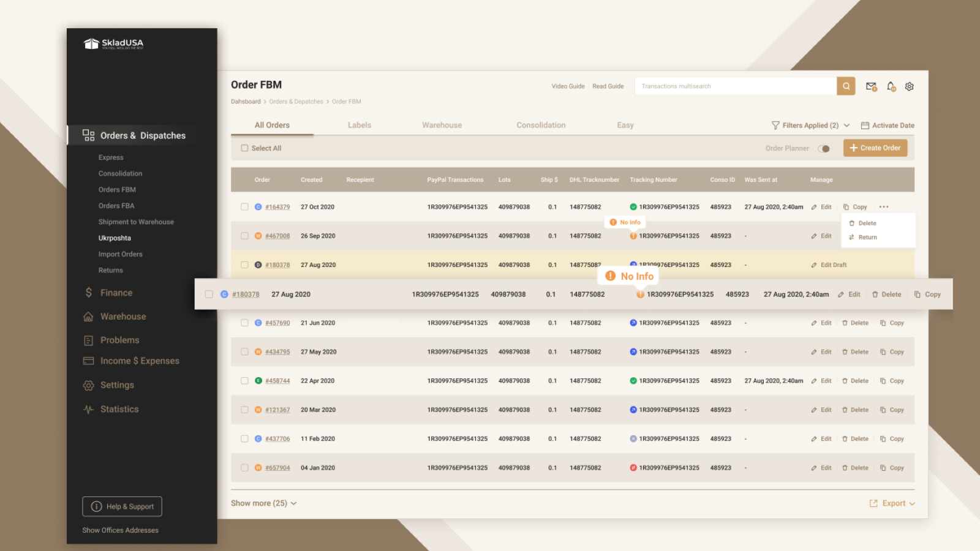Open the settings gear icon in header
The width and height of the screenshot is (980, 551).
click(910, 86)
